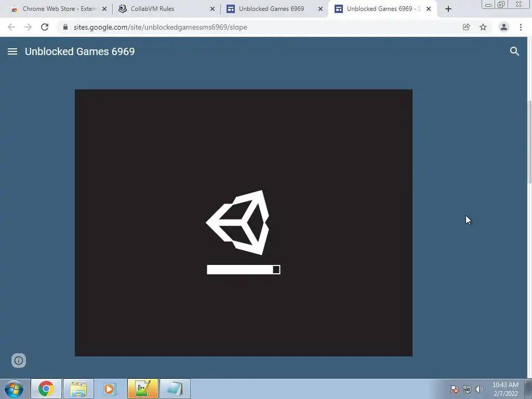
Task: Open Chrome three-dot menu
Action: [x=521, y=27]
